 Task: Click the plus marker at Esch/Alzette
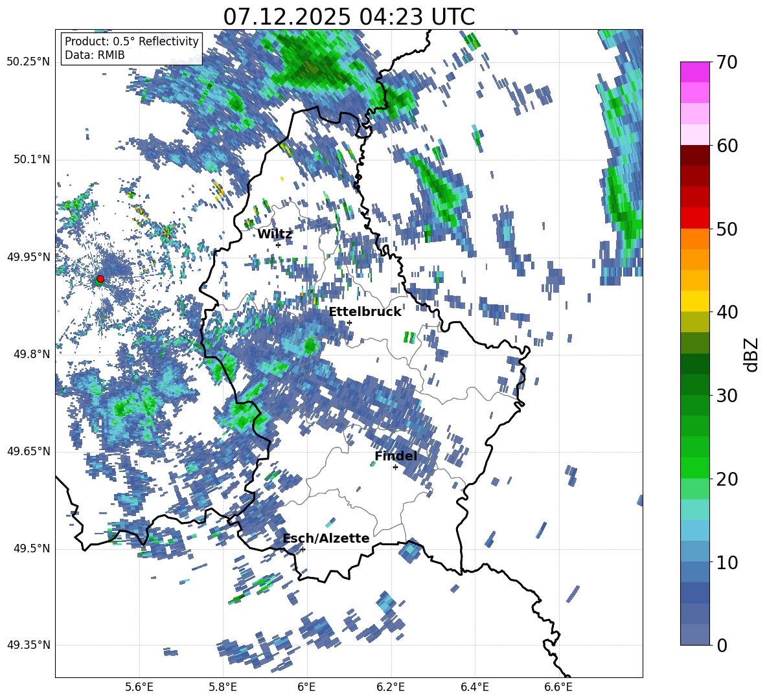[303, 549]
